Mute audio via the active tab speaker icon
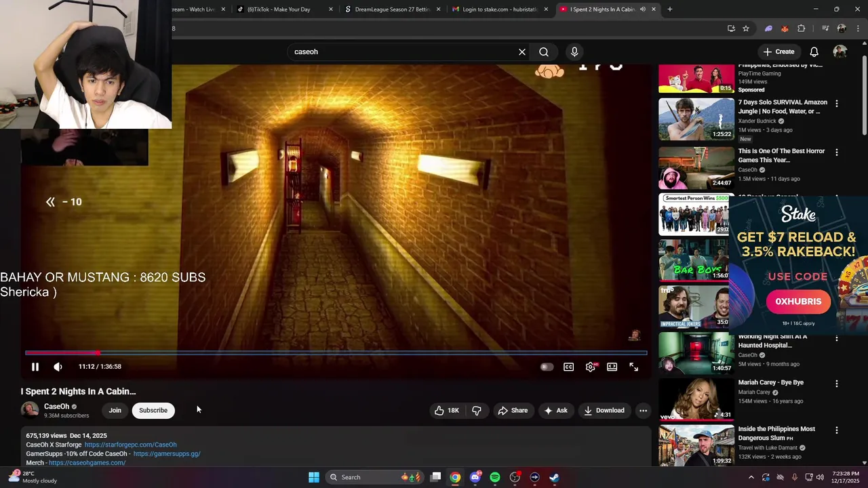 642,9
